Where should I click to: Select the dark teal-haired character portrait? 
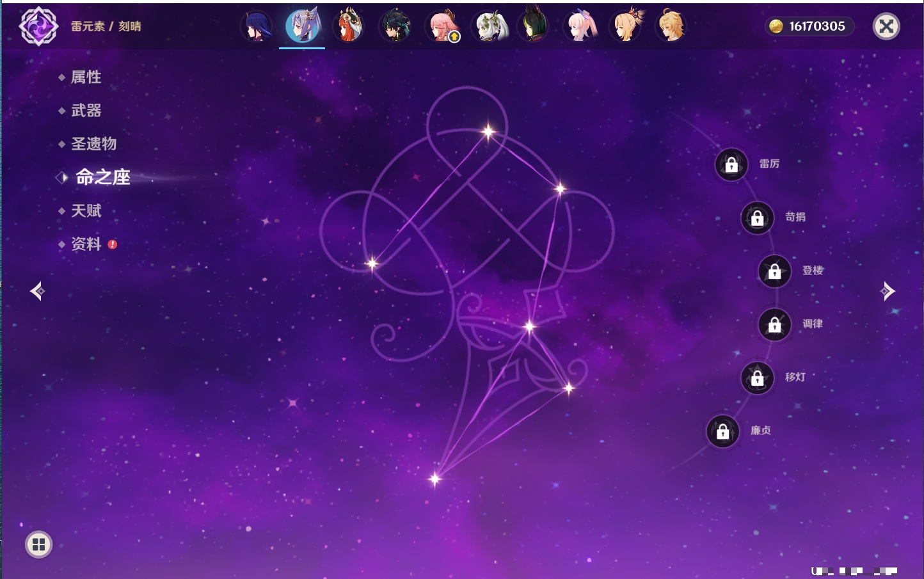pos(395,26)
